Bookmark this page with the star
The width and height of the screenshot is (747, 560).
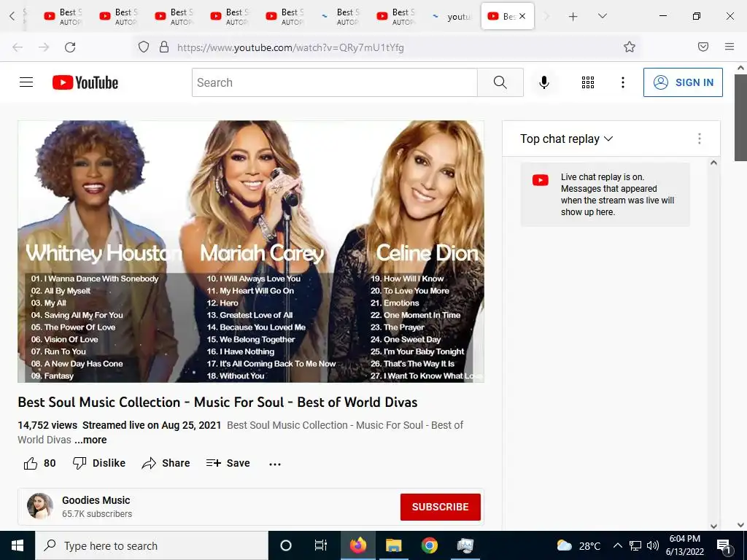click(x=630, y=47)
